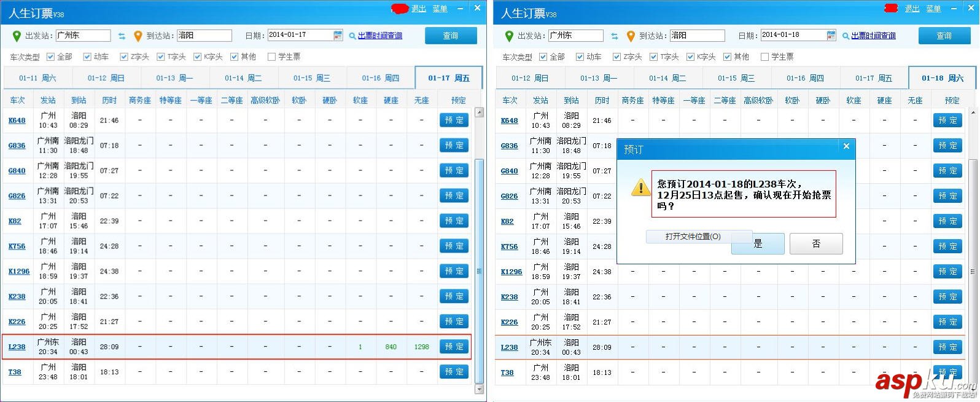Screen dimensions: 980x402
Task: Toggle 全部 checkbox in the 2014-01-18 window
Action: [x=543, y=57]
